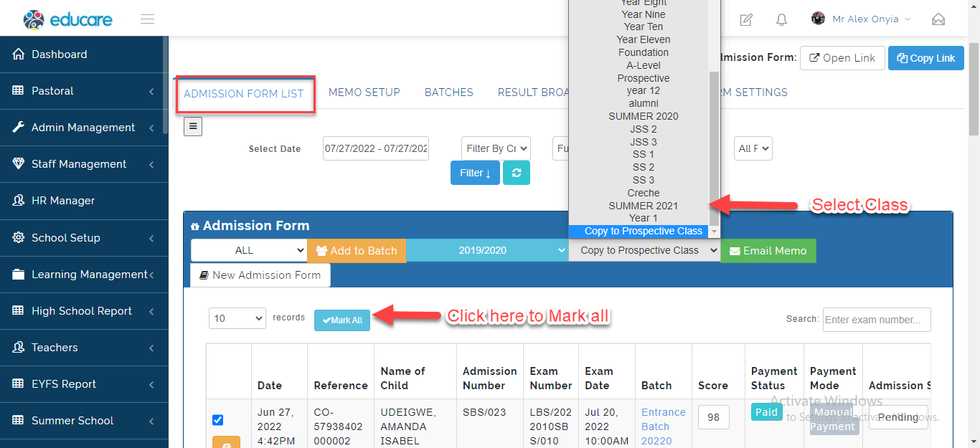This screenshot has height=448, width=980.
Task: Open EYFS Report in sidebar
Action: point(84,384)
